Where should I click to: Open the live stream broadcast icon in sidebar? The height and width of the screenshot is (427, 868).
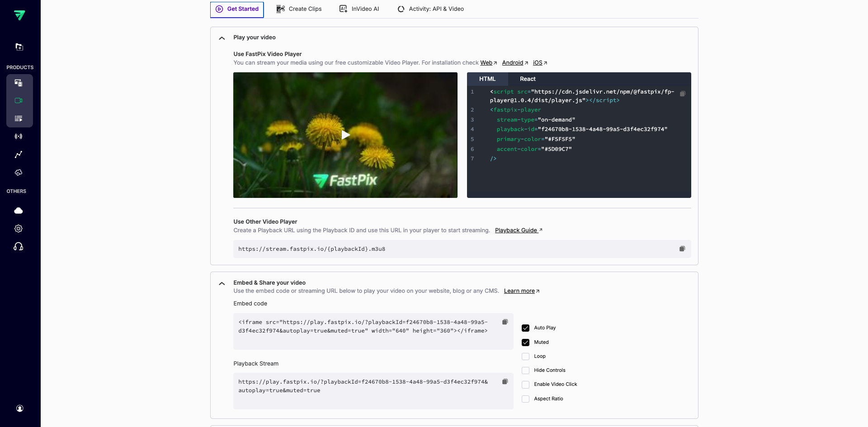point(19,136)
